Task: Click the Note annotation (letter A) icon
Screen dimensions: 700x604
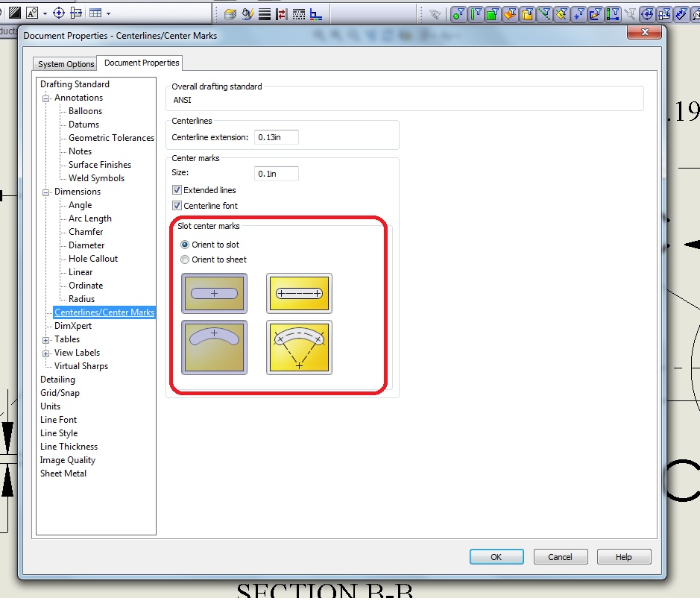Action: coord(32,13)
